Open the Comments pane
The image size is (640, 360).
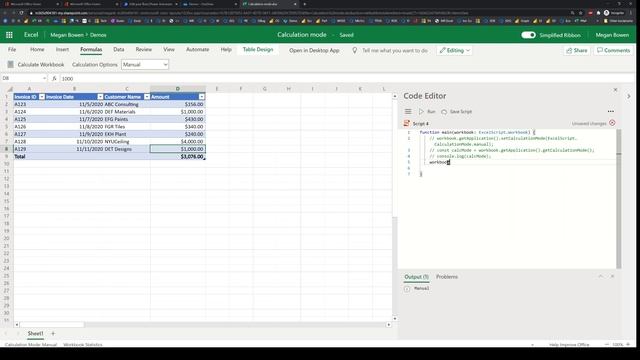(613, 50)
